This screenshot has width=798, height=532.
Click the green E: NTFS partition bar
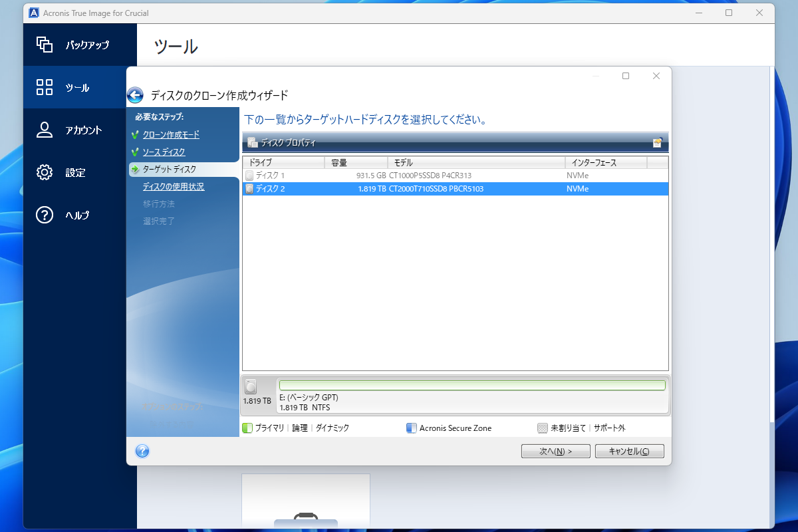click(x=472, y=384)
